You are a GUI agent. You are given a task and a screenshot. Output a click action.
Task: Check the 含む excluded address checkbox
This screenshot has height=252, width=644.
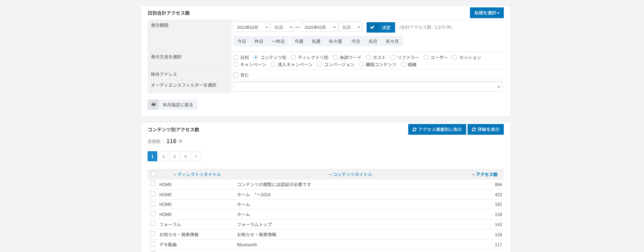pyautogui.click(x=235, y=75)
